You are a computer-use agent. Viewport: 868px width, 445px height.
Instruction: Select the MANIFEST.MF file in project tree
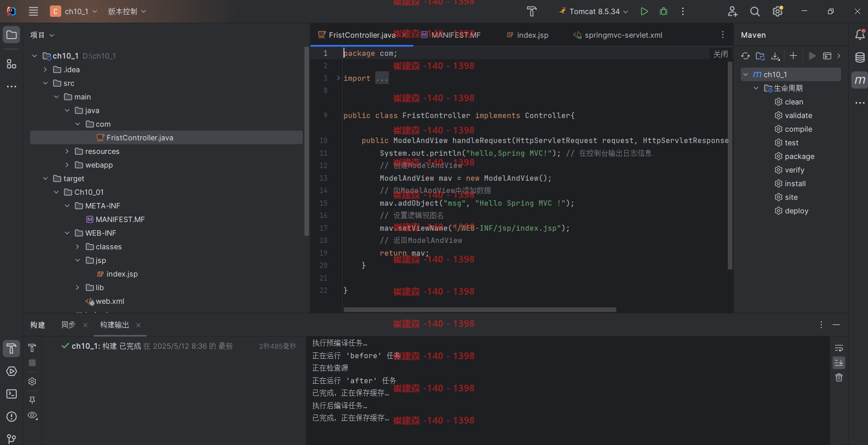116,219
